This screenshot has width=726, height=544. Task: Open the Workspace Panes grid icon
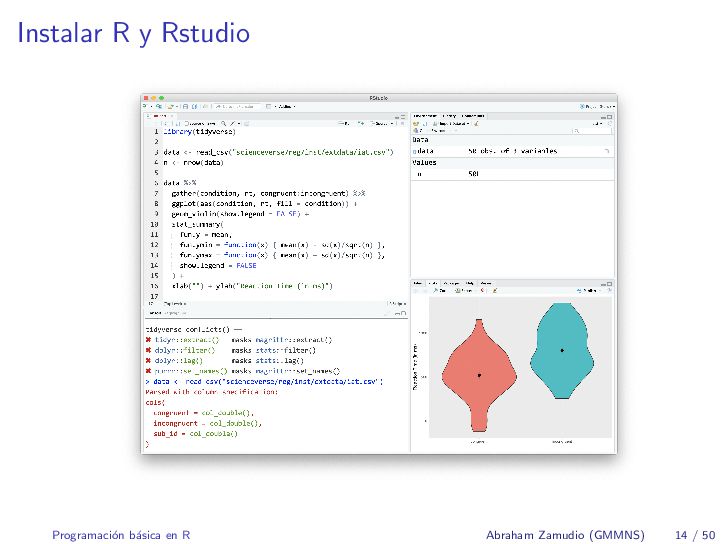tap(269, 106)
